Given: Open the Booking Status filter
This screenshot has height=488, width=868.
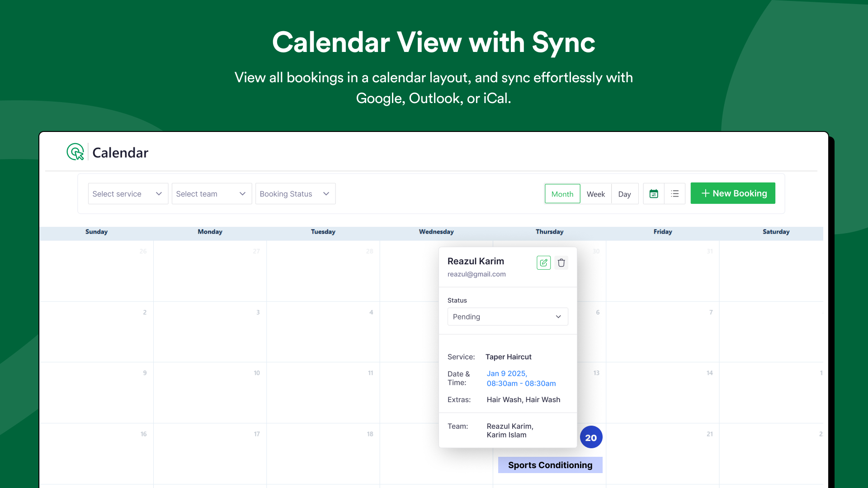Looking at the screenshot, I should (295, 194).
